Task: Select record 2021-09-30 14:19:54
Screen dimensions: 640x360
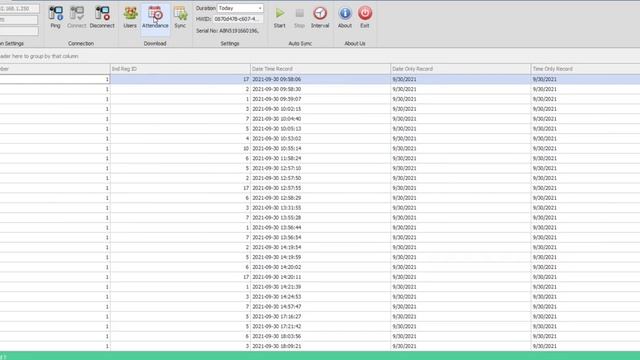Action: pos(320,247)
